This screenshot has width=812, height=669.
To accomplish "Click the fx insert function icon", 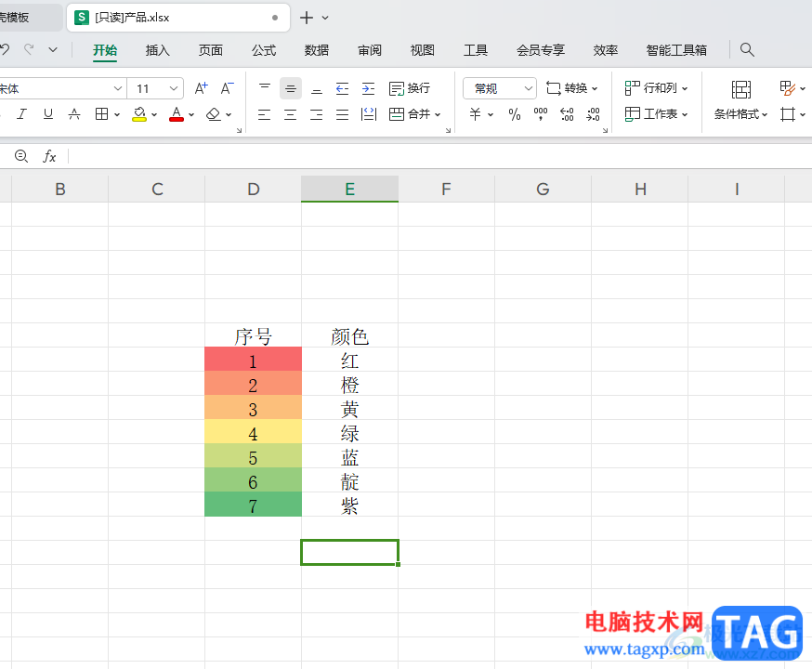I will [x=49, y=156].
